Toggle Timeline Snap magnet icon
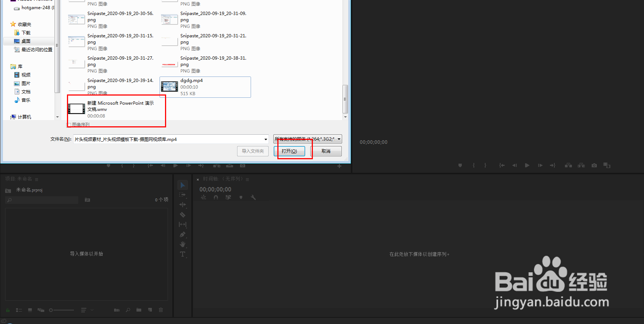 216,197
